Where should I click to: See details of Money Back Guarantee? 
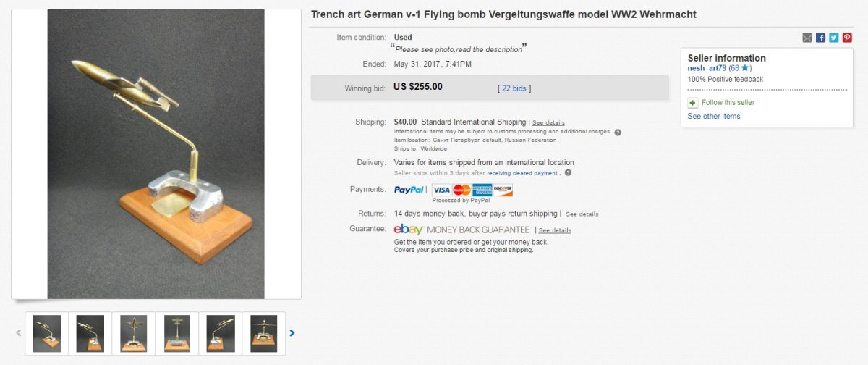coord(555,230)
